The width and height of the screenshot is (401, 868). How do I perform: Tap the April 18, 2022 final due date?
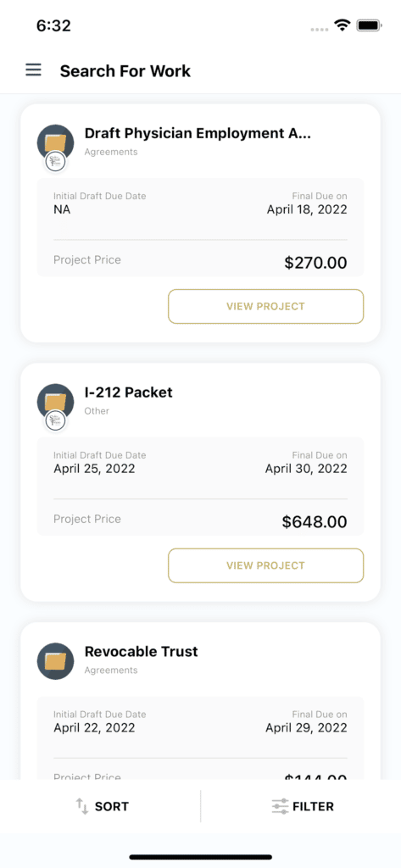(307, 209)
